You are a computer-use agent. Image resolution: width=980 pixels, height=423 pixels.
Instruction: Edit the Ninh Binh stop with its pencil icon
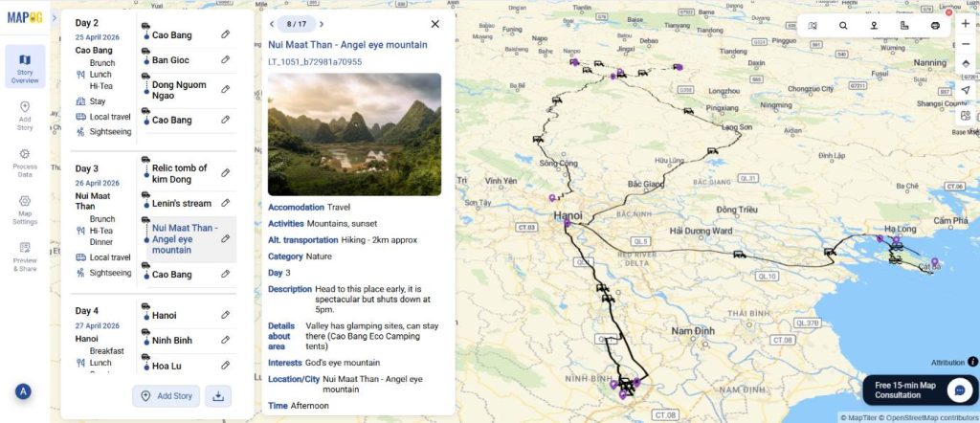click(x=226, y=340)
